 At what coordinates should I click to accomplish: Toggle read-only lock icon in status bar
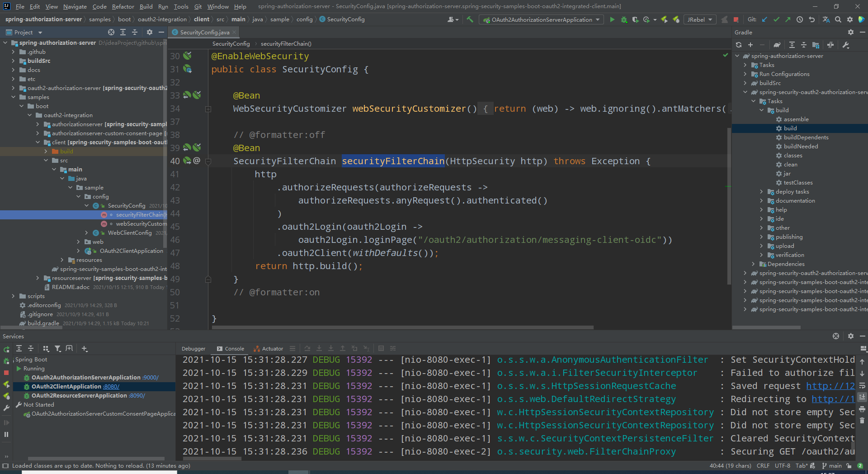point(849,466)
